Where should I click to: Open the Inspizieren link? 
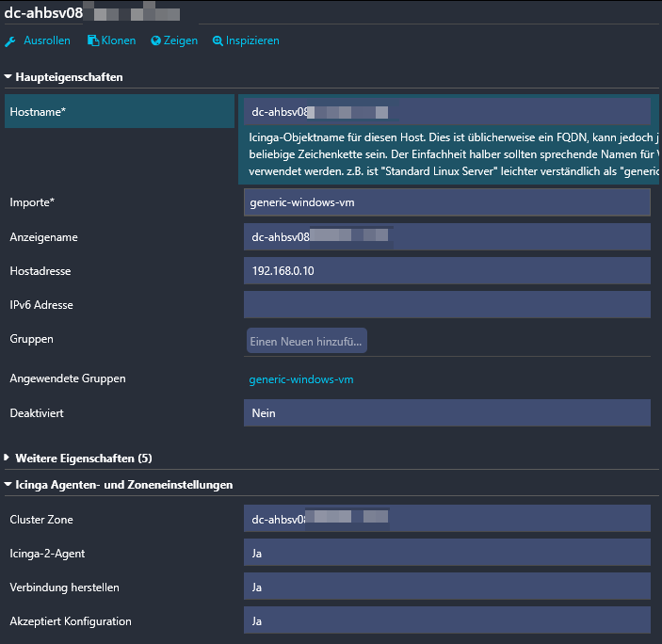(x=251, y=41)
